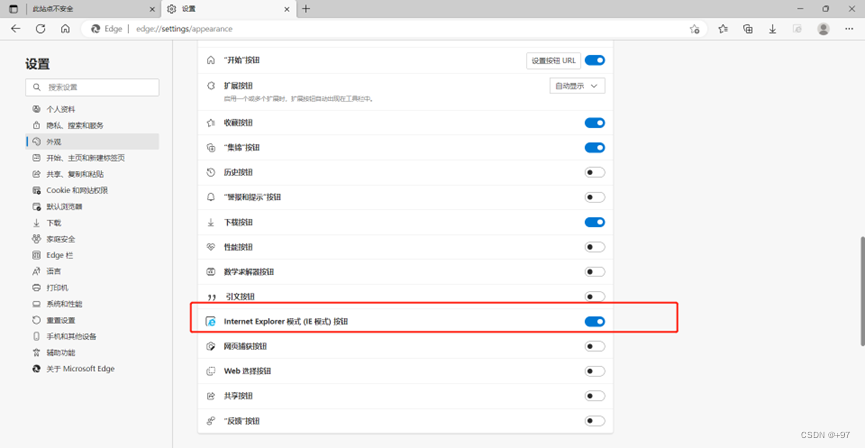
Task: Open 手机和其他设备 section
Action: pos(92,336)
